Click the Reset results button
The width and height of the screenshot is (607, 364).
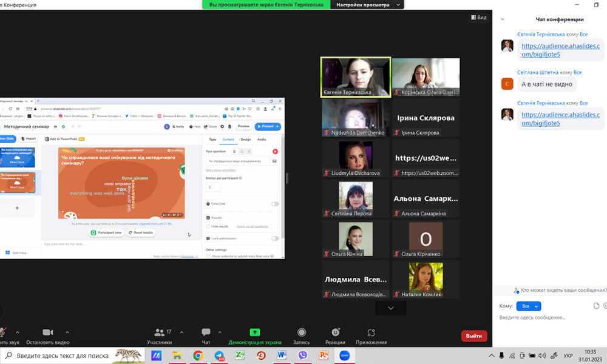click(x=141, y=232)
